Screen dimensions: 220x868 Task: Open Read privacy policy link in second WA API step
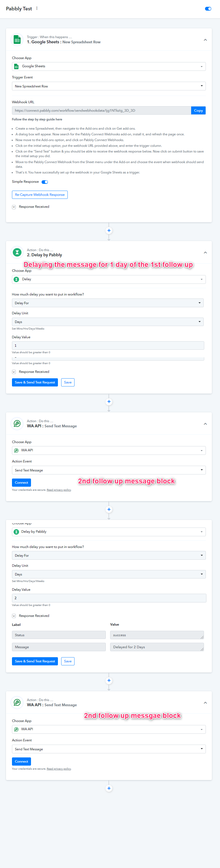[x=59, y=769]
